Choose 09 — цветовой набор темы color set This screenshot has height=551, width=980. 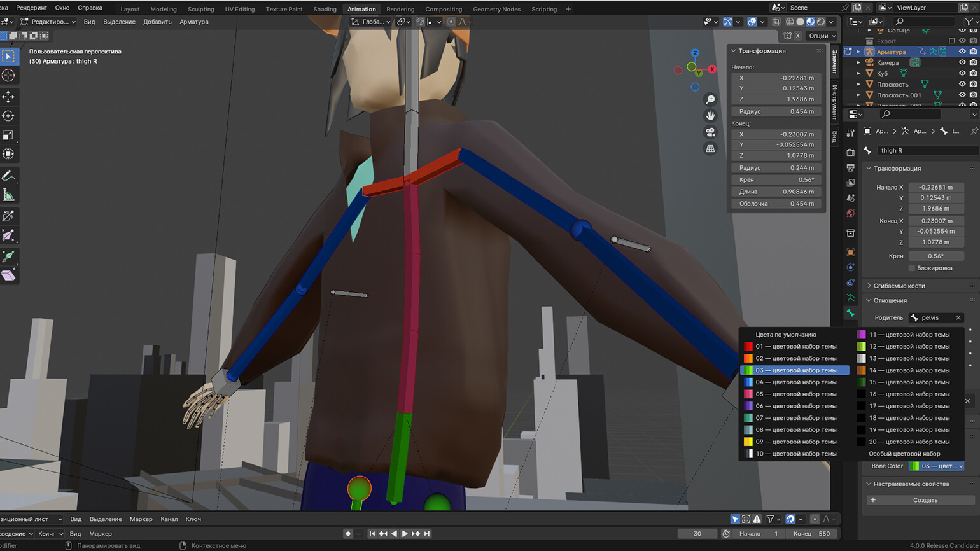(x=795, y=442)
